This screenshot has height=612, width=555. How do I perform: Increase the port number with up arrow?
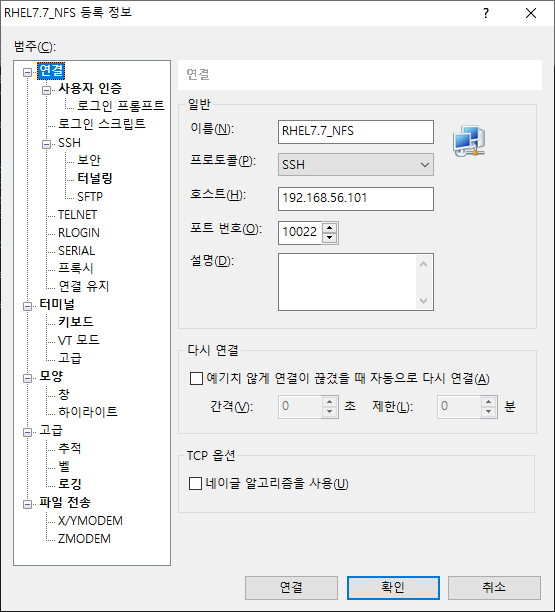pyautogui.click(x=330, y=228)
